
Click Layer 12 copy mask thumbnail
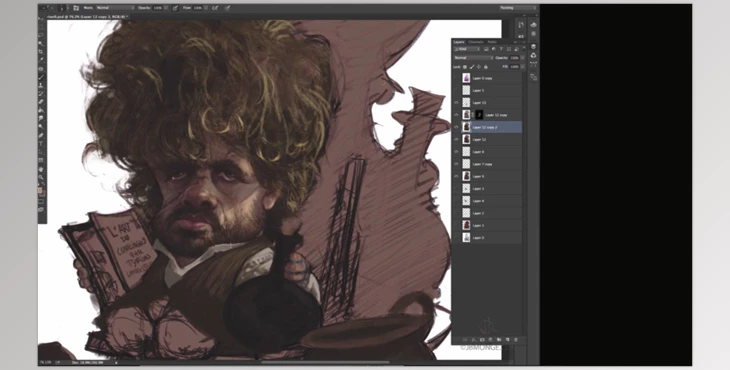(x=478, y=114)
